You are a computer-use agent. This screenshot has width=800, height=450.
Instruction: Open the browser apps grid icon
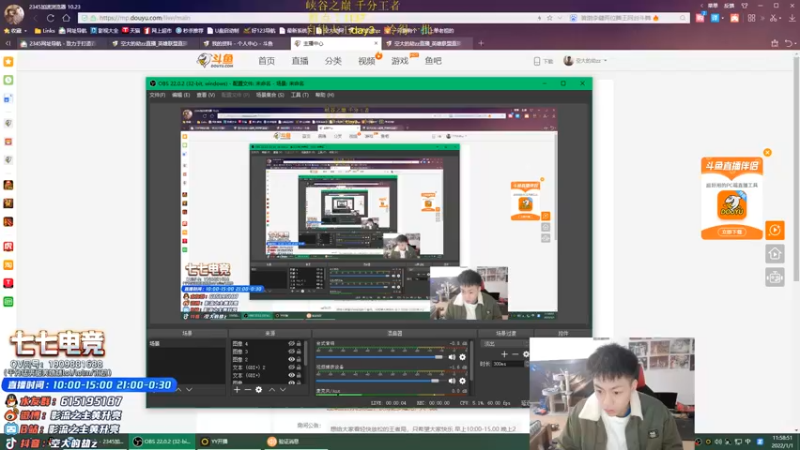[752, 18]
